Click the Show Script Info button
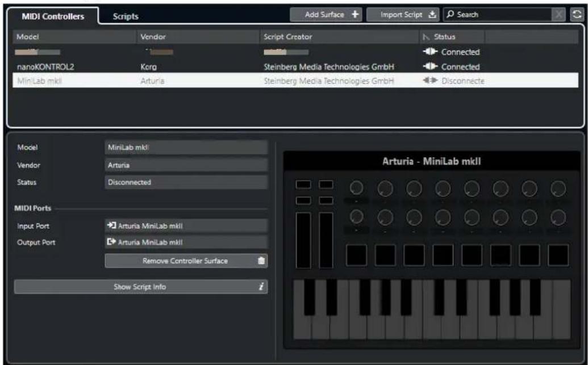This screenshot has width=588, height=365. coord(141,287)
